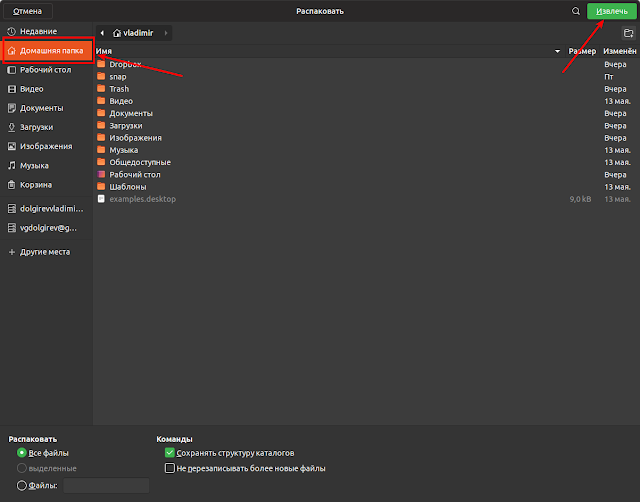Click the desktop icon next to Рабочий стол in sidebar
The image size is (640, 502).
coord(12,70)
